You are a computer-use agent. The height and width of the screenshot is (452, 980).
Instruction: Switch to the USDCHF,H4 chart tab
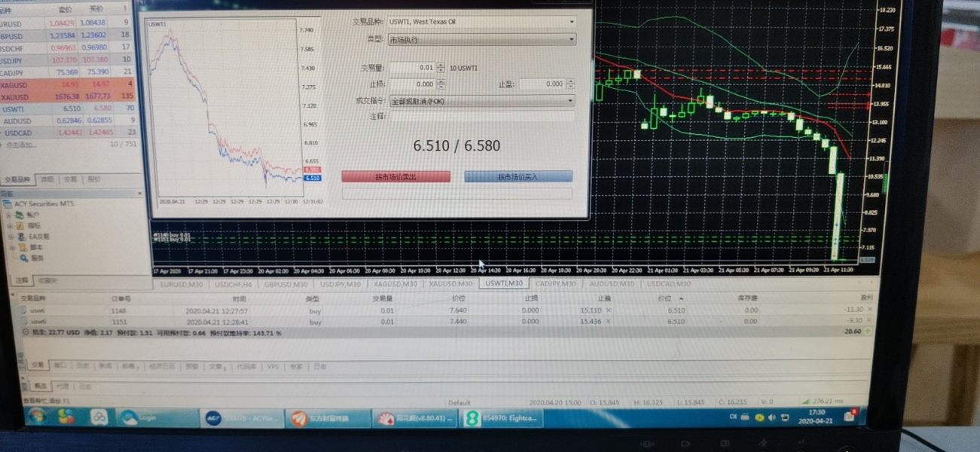pos(233,284)
